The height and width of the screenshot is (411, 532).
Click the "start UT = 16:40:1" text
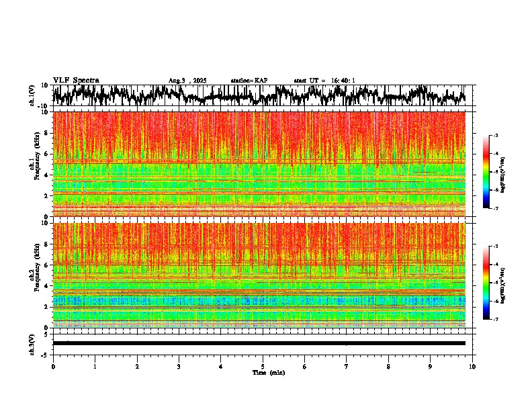324,81
